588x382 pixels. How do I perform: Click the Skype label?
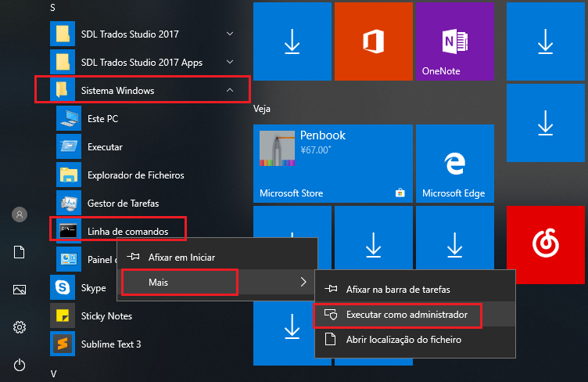(x=93, y=288)
